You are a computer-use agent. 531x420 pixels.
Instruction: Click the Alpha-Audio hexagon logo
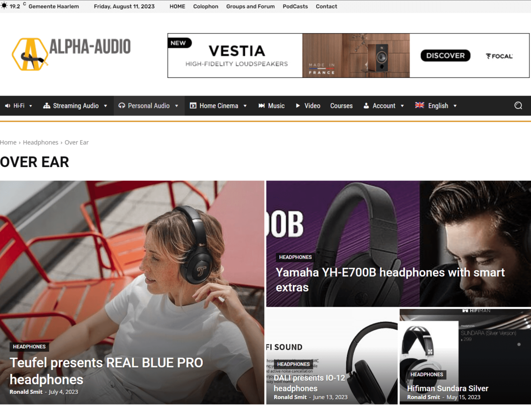click(x=30, y=54)
